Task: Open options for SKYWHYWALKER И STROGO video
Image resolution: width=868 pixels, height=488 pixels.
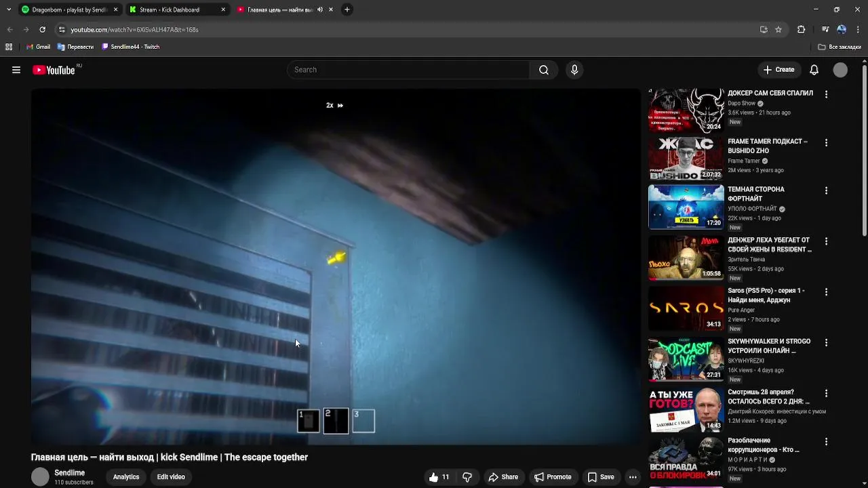Action: point(826,342)
